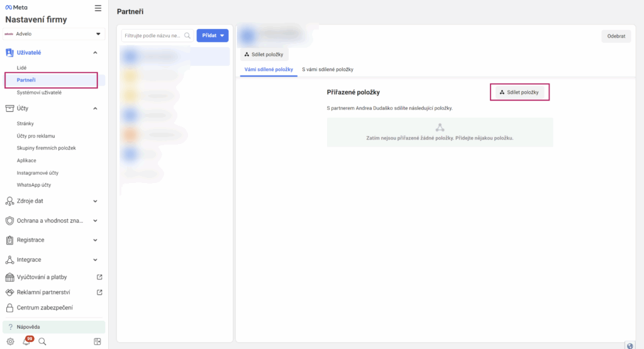Open the Přidat dropdown button
The image size is (644, 349).
point(213,36)
